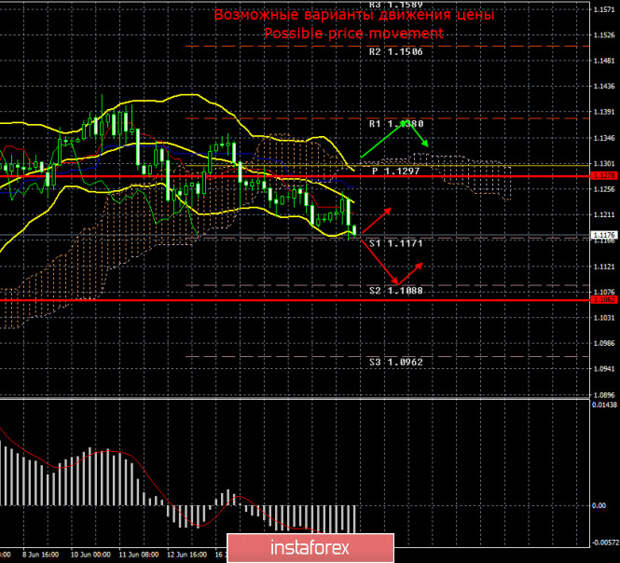The width and height of the screenshot is (620, 563).
Task: Click the R2 1.1506 resistance label
Action: 396,52
